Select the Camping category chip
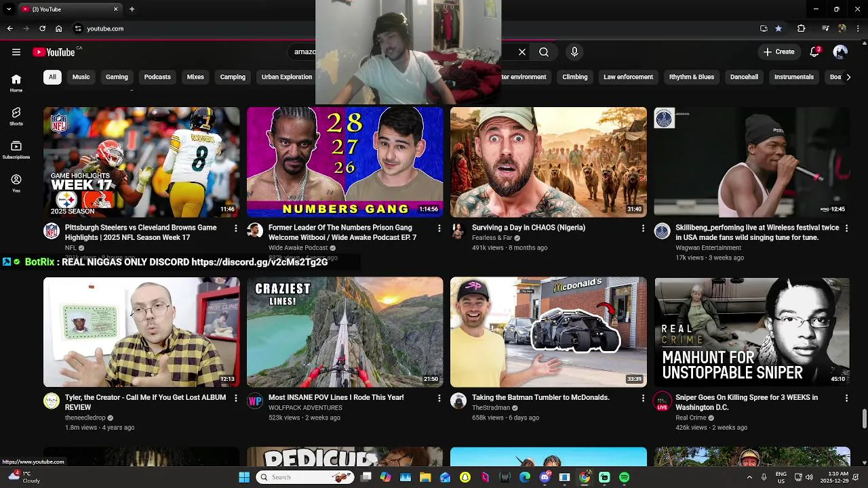Image resolution: width=868 pixels, height=488 pixels. (233, 77)
